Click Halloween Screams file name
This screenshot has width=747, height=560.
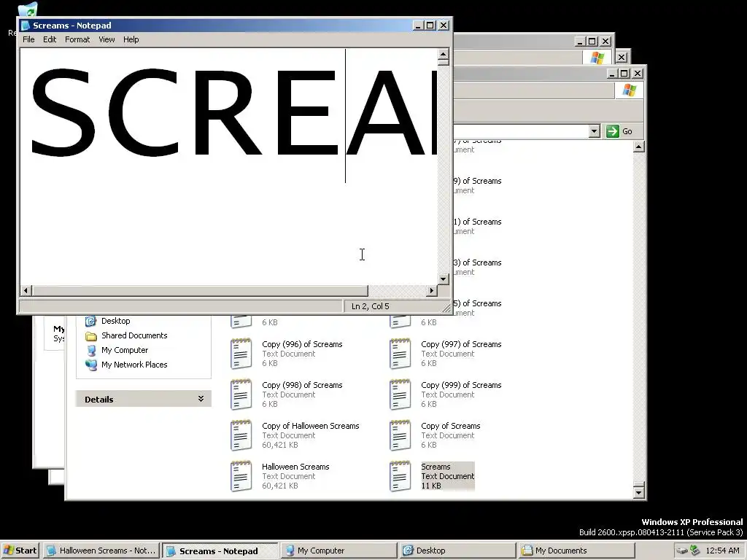pyautogui.click(x=295, y=467)
